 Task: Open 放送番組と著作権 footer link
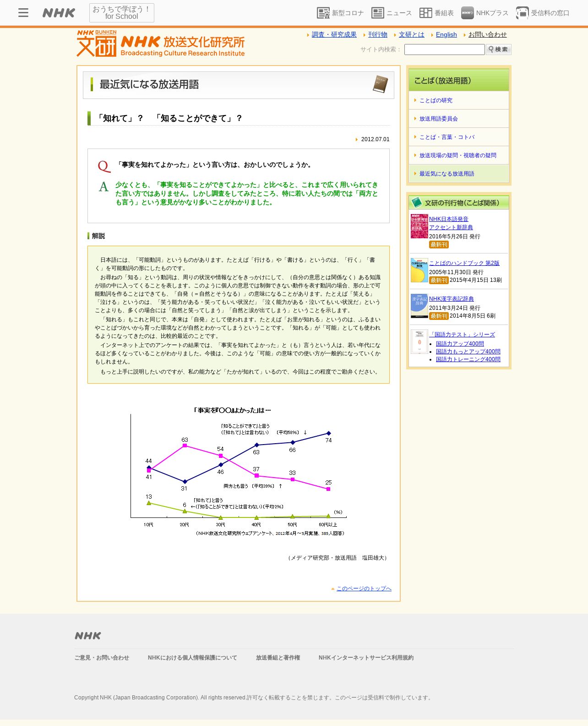278,658
